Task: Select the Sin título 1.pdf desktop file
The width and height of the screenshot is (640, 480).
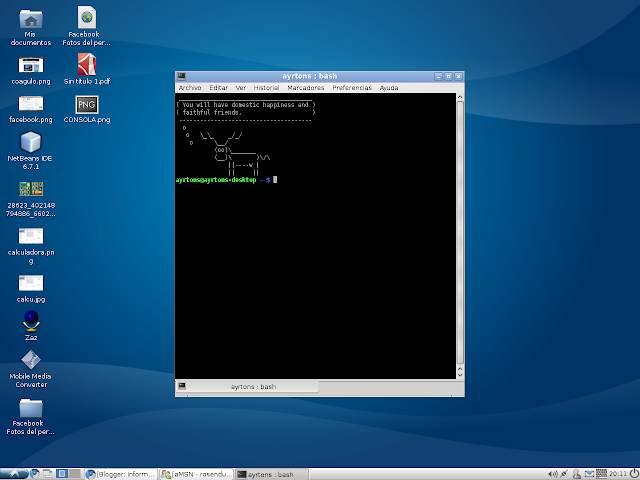Action: point(87,69)
